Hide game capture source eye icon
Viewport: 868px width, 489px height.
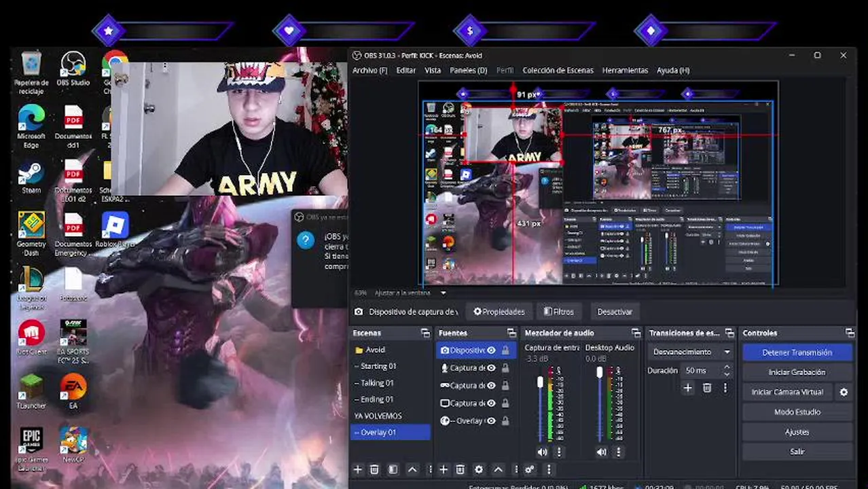pyautogui.click(x=491, y=386)
